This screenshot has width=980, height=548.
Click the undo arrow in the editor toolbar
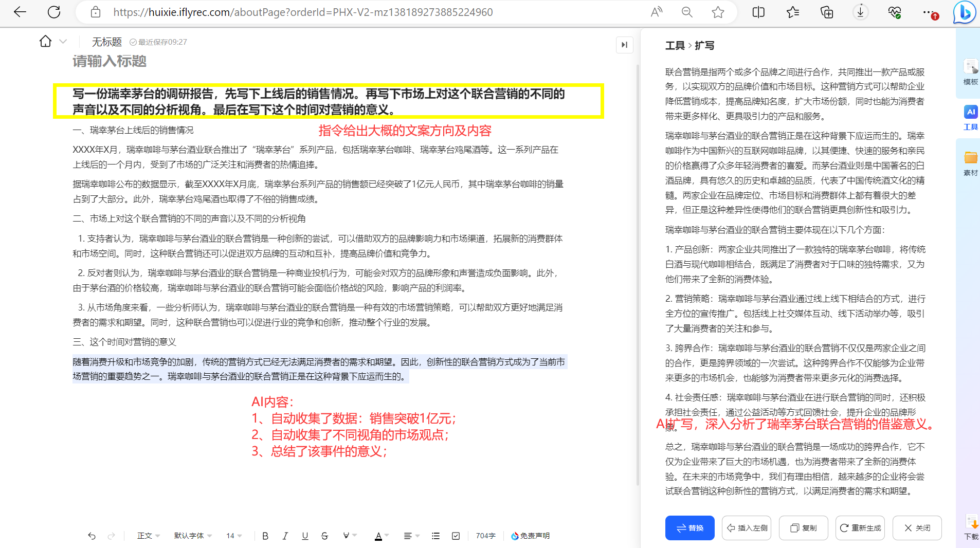(x=92, y=536)
